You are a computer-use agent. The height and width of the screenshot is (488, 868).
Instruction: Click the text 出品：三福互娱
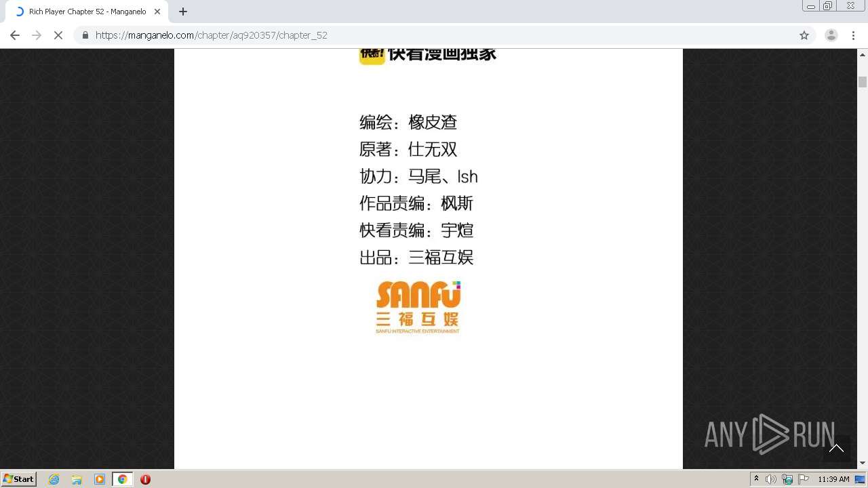pos(416,258)
